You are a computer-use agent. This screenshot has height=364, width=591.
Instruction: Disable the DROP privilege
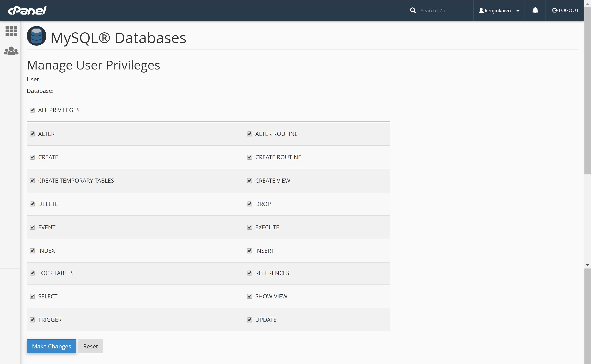[250, 204]
